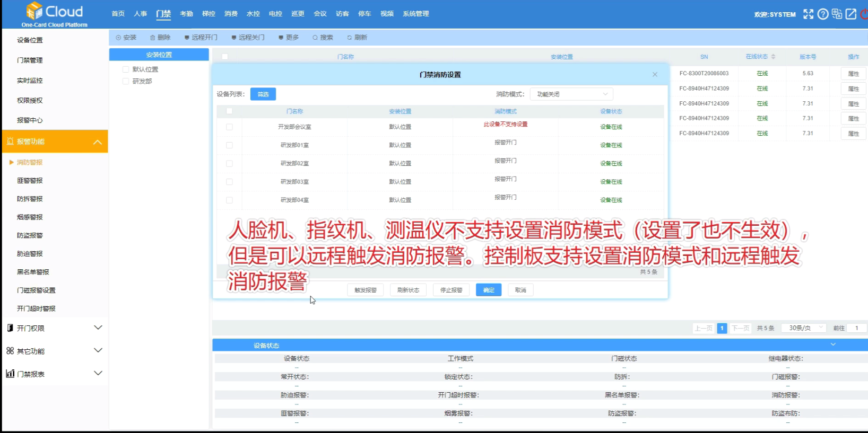868x433 pixels.
Task: Close the 门禁消防设置 dialog with X
Action: click(x=655, y=75)
